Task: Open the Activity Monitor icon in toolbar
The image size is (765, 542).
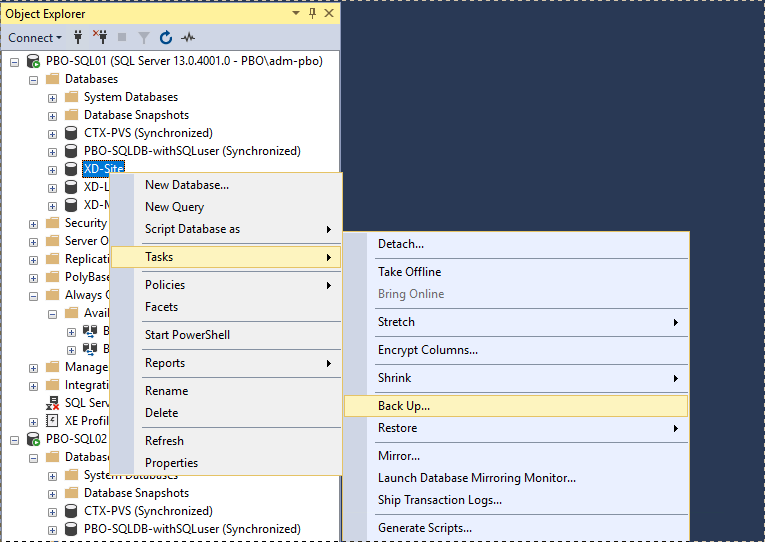Action: pos(188,38)
